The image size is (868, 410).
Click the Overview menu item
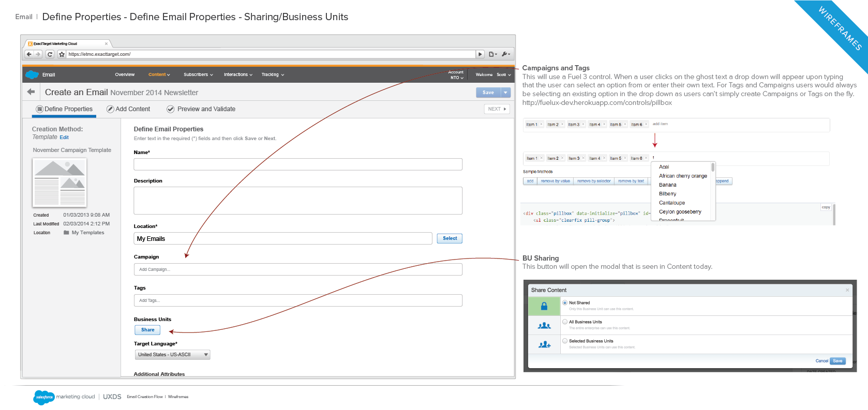click(125, 74)
